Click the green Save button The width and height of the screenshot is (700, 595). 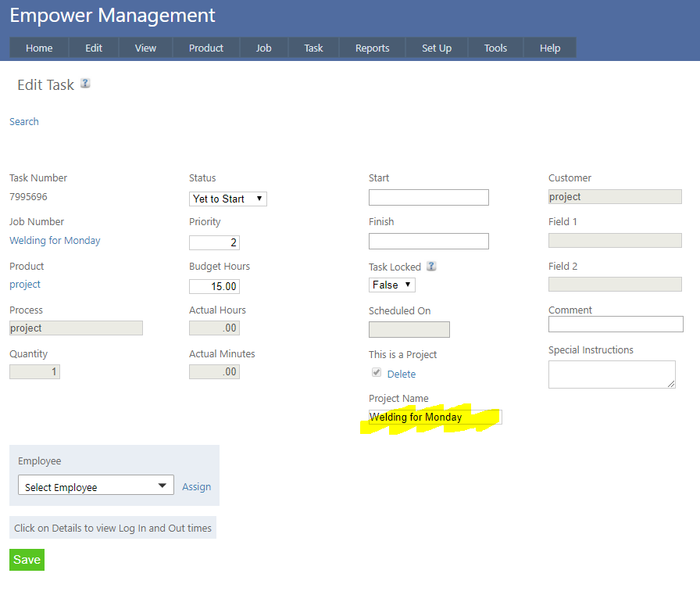pos(27,560)
